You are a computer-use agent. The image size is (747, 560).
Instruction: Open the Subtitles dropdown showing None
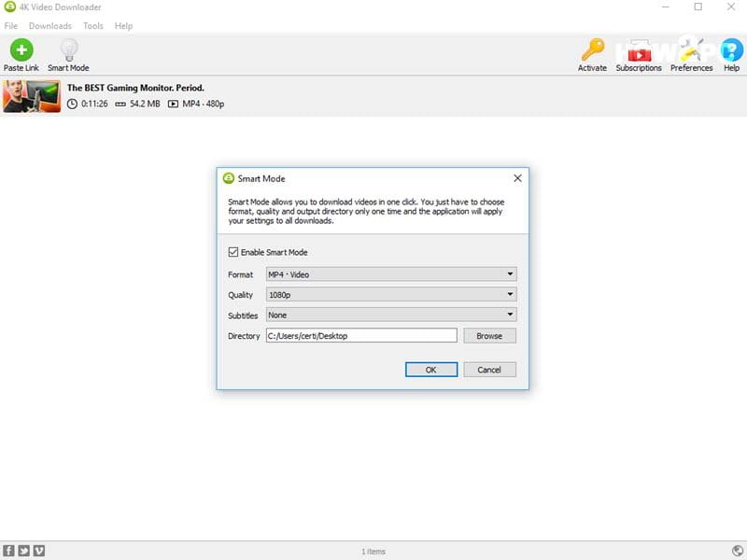coord(391,315)
